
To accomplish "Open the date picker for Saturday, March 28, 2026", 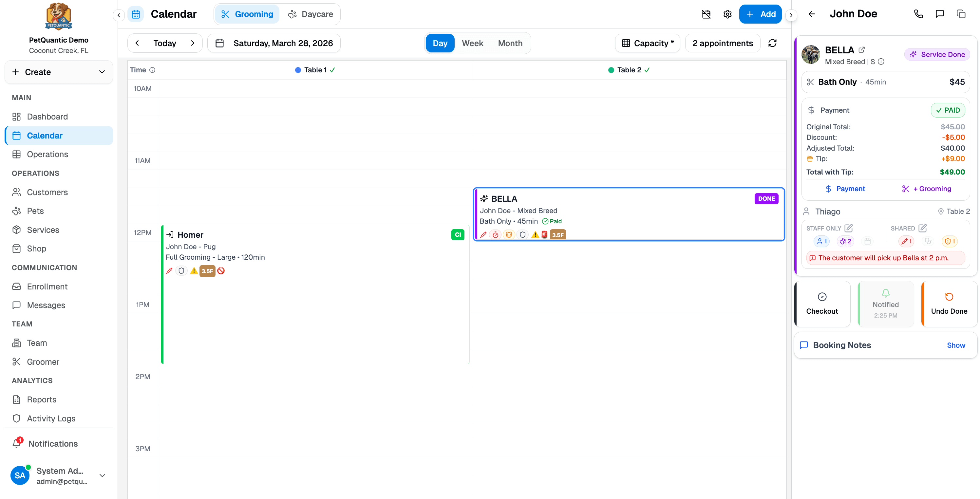I will tap(274, 43).
